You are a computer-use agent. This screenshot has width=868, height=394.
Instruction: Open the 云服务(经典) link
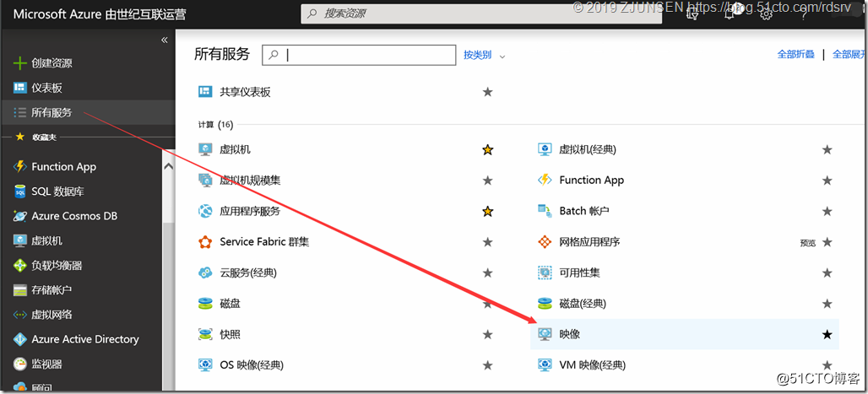point(248,273)
